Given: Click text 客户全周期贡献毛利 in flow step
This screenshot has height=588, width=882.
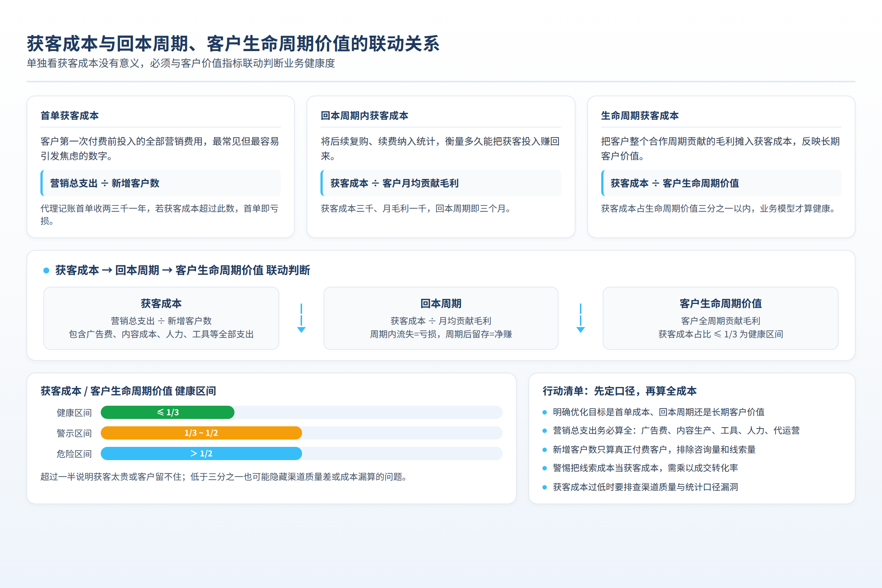Looking at the screenshot, I should click(720, 321).
